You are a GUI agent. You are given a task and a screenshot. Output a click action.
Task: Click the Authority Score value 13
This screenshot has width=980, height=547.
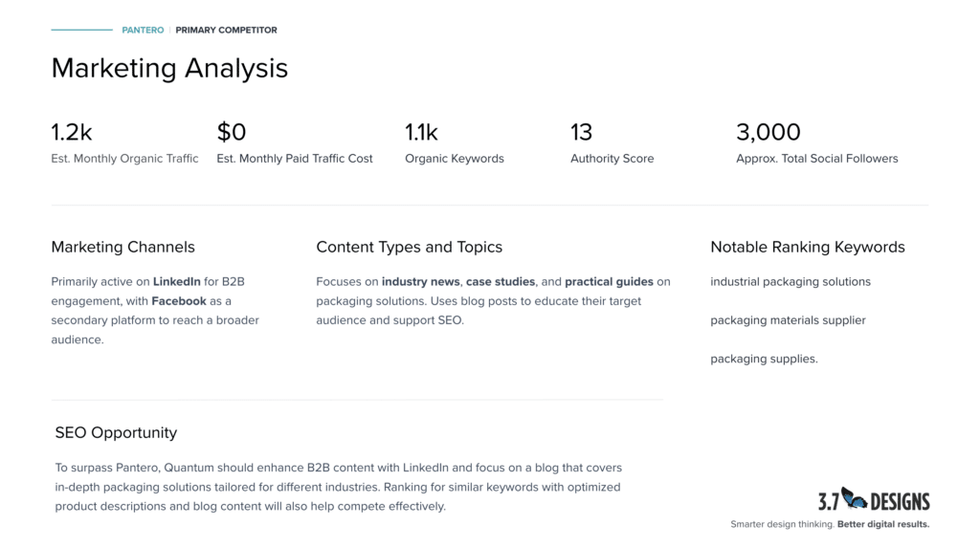(581, 132)
